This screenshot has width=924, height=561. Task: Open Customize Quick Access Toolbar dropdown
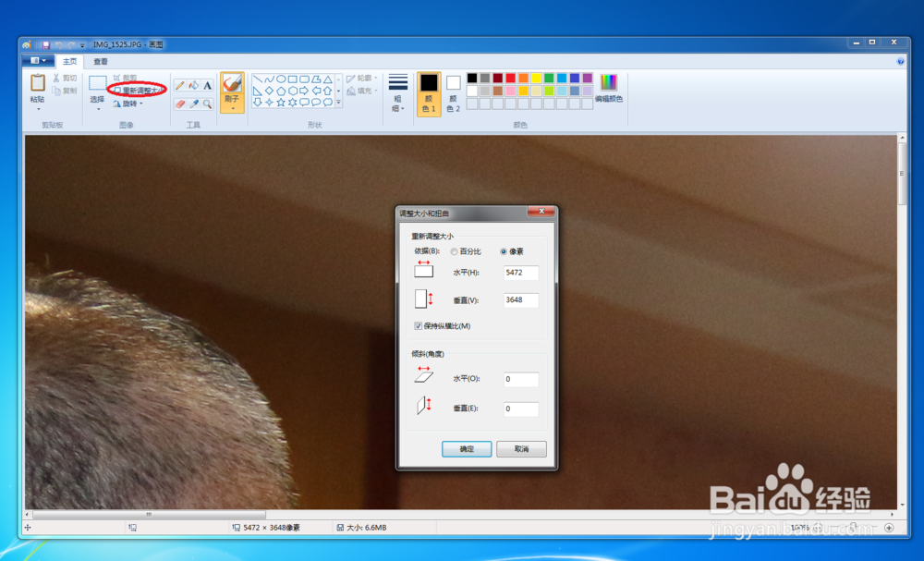pos(82,45)
